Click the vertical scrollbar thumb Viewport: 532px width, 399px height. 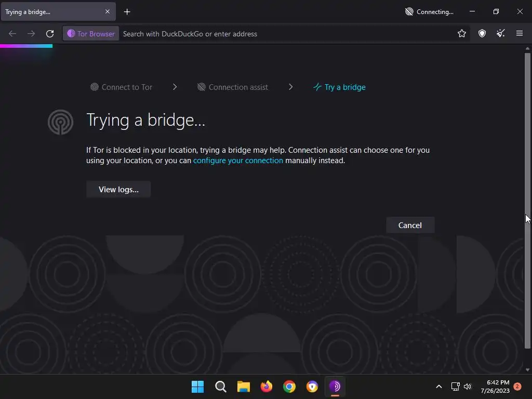point(527,200)
